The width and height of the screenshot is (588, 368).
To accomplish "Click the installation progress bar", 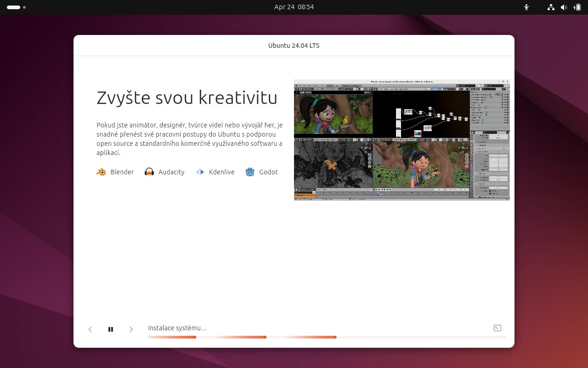I will (327, 337).
